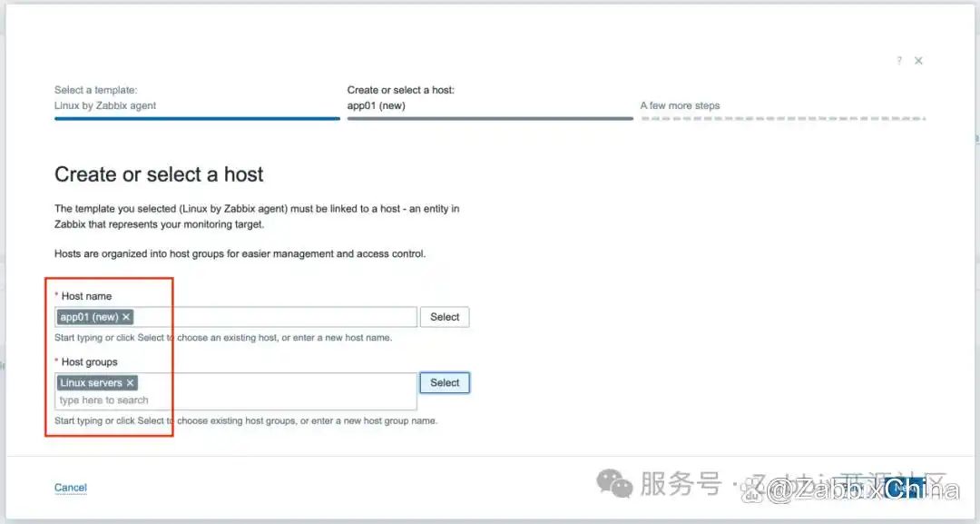
Task: Click the Linux by Zabbix agent step text
Action: pos(105,105)
